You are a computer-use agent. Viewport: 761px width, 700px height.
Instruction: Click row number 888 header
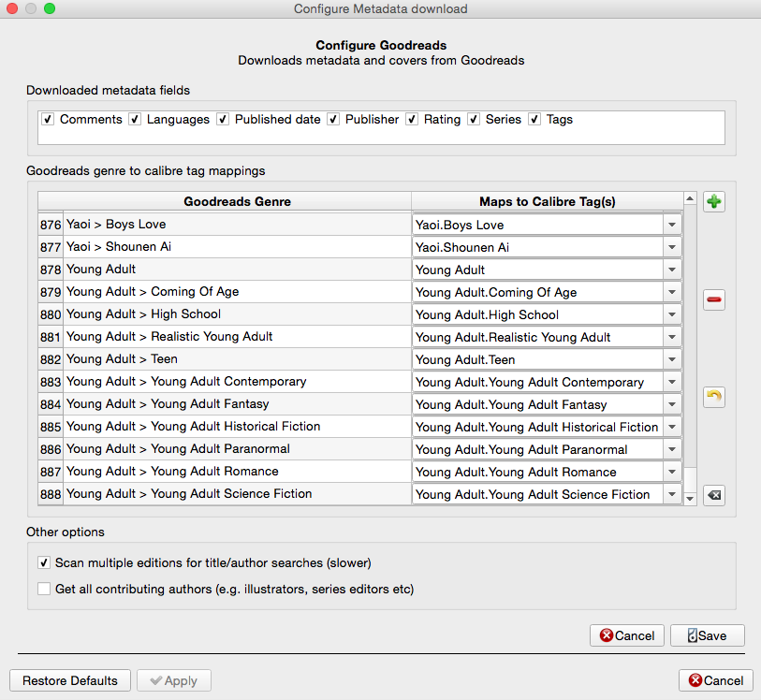(x=51, y=494)
